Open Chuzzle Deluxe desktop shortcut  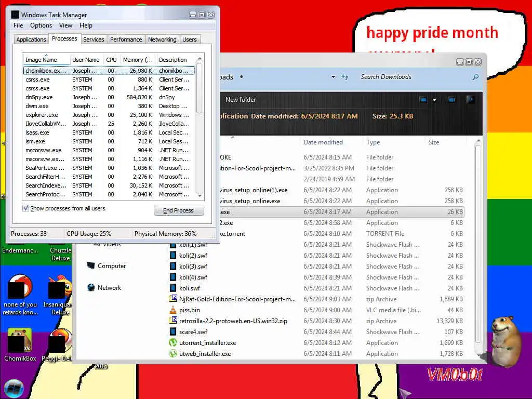60,253
